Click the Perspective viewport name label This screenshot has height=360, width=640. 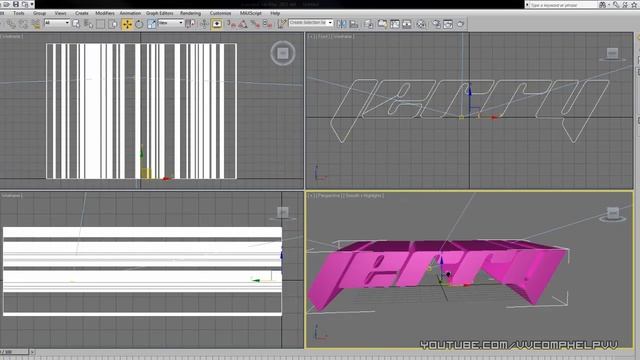(329, 196)
